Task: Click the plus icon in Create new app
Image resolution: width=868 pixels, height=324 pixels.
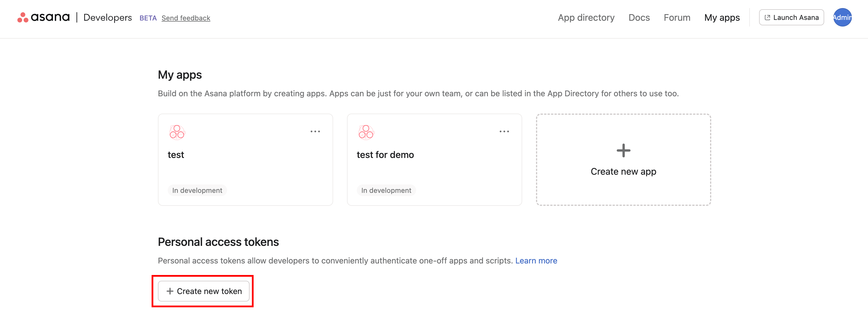Action: [x=624, y=151]
